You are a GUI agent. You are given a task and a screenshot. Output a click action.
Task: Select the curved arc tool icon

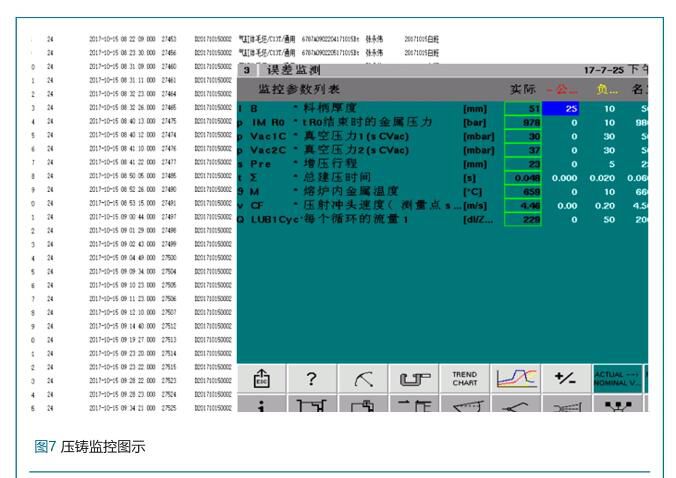(363, 379)
